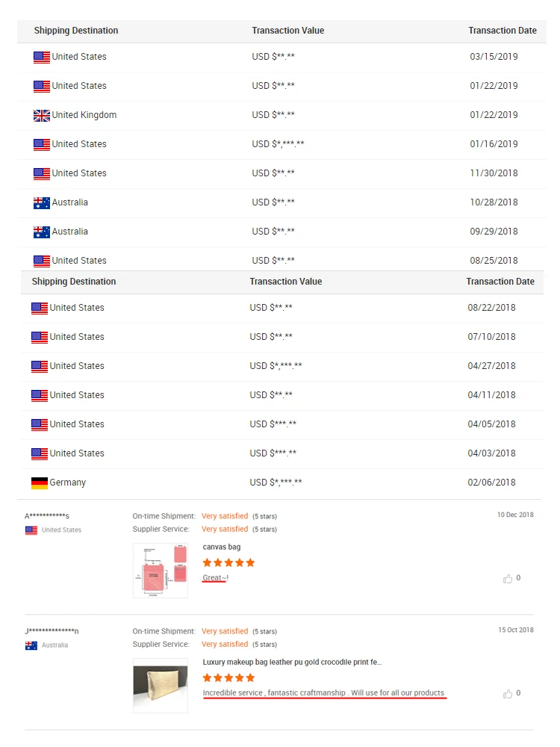Select the Germany transaction dated 02/06/2018
The height and width of the screenshot is (747, 560).
coord(282,483)
